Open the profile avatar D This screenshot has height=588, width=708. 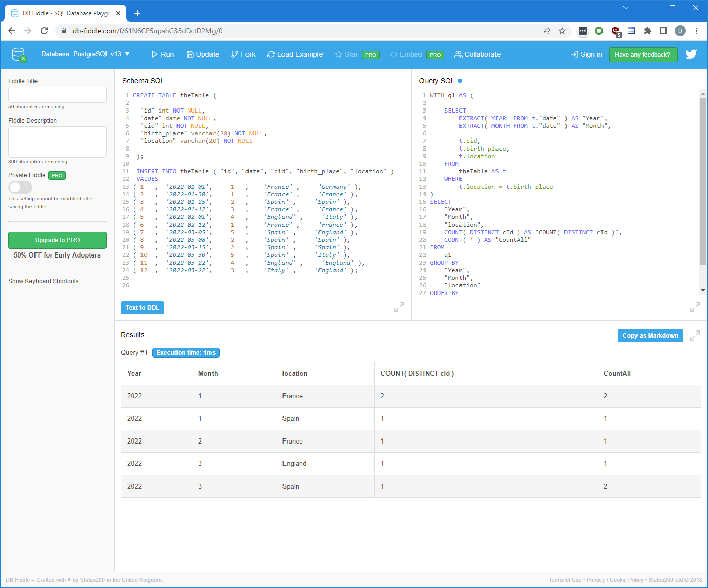pyautogui.click(x=680, y=31)
